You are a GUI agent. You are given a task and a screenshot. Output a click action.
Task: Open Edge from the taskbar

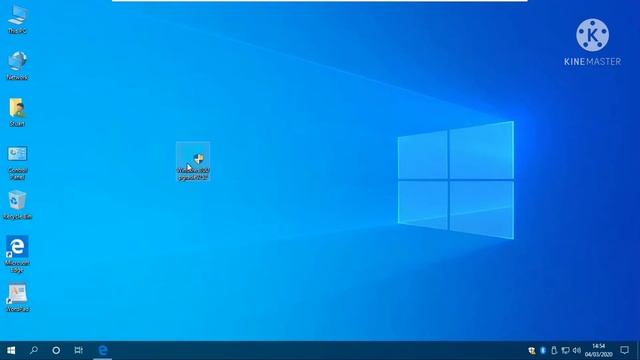[x=103, y=350]
